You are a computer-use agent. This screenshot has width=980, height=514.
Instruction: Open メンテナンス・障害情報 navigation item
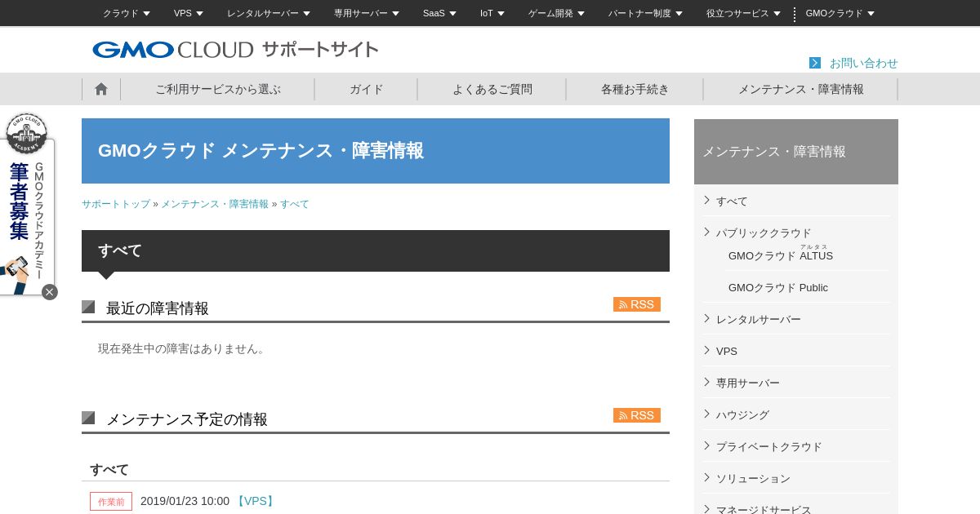tap(801, 89)
